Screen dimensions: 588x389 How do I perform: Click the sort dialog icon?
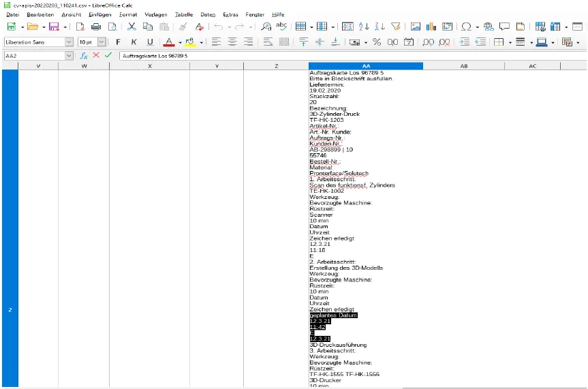click(x=347, y=27)
